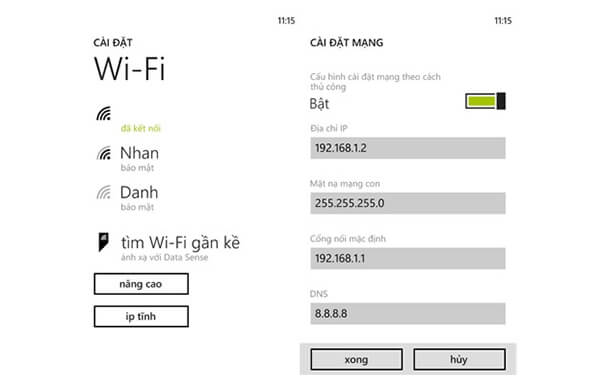Tap the Data Sense map icon
Viewport: 600px width, 388px height.
tap(103, 242)
